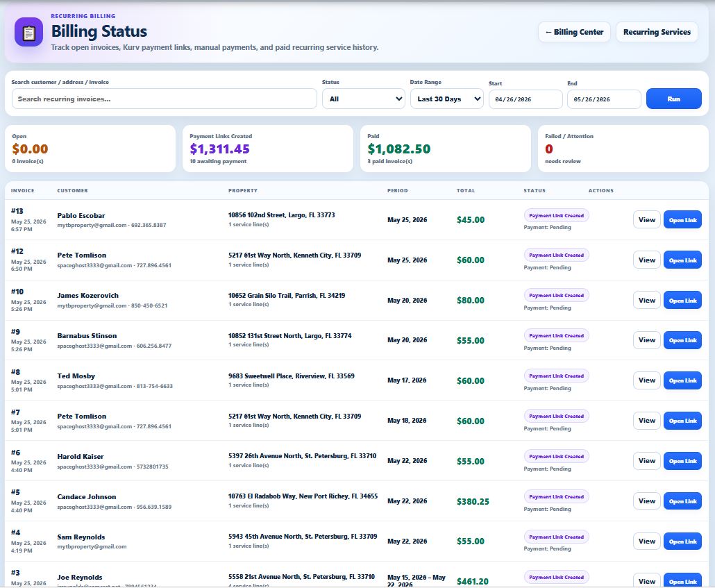Click address 10763 El Radabob Way
715x588 pixels.
pyautogui.click(x=303, y=496)
